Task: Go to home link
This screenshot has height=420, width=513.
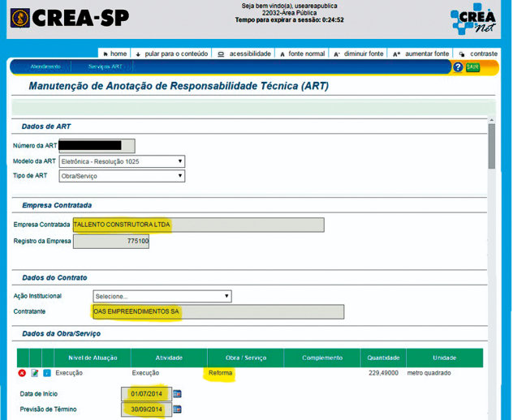Action: 113,54
